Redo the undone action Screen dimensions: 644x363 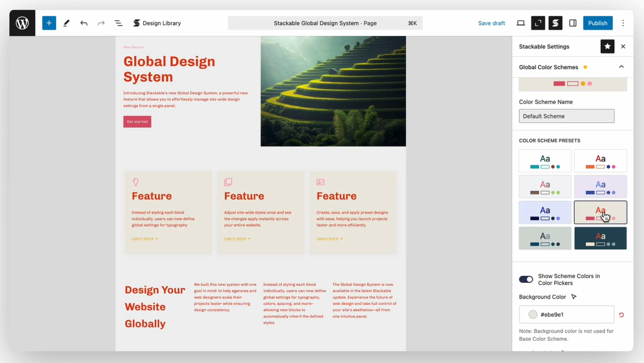click(101, 23)
